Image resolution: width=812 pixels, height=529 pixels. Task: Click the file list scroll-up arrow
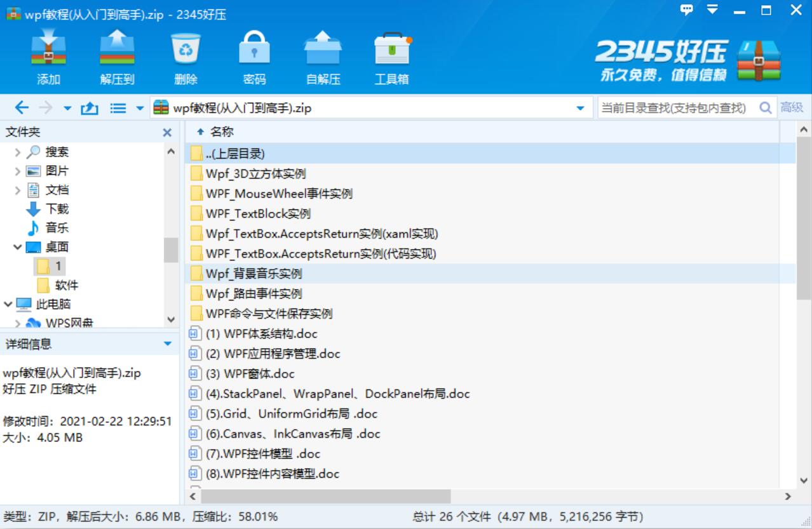coord(804,129)
